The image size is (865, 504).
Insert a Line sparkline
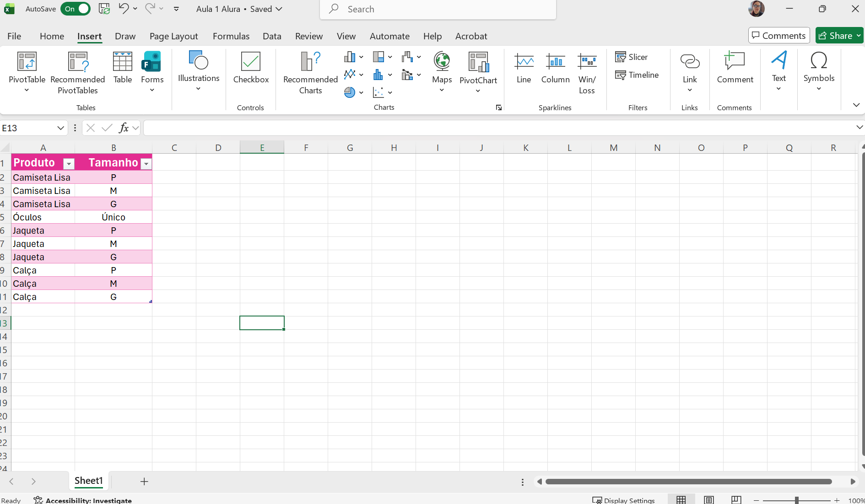coord(524,69)
